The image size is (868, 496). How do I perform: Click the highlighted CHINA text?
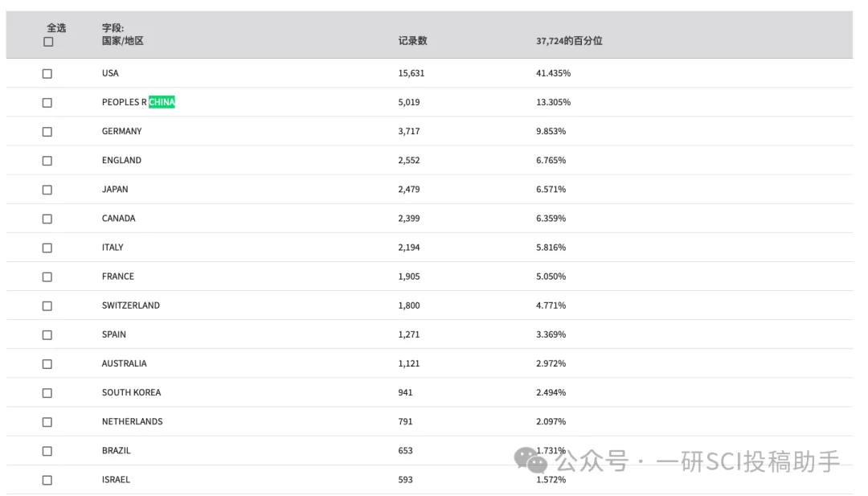[162, 102]
